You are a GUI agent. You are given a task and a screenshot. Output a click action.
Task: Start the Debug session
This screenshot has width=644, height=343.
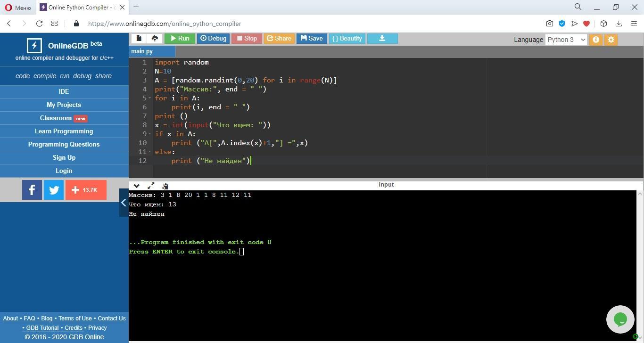pos(213,39)
